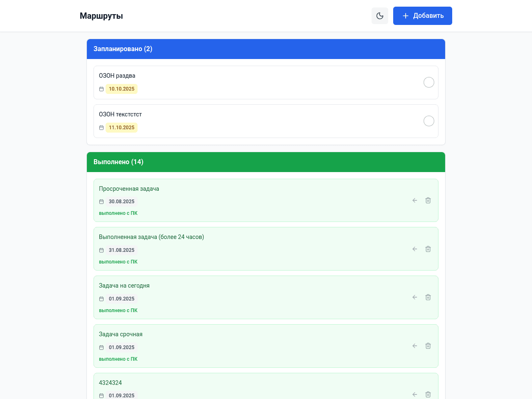This screenshot has height=399, width=532.
Task: Click выполнено с ПК under Задача на сегодня
Action: click(x=118, y=310)
